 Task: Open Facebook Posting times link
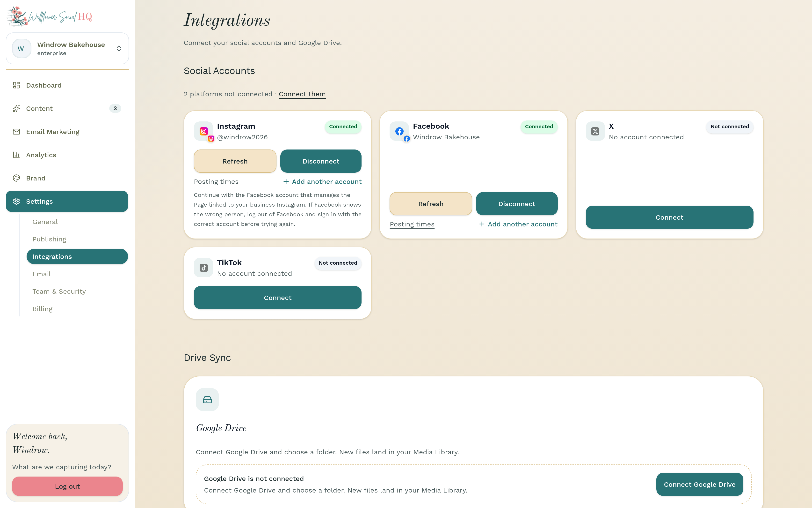click(412, 224)
